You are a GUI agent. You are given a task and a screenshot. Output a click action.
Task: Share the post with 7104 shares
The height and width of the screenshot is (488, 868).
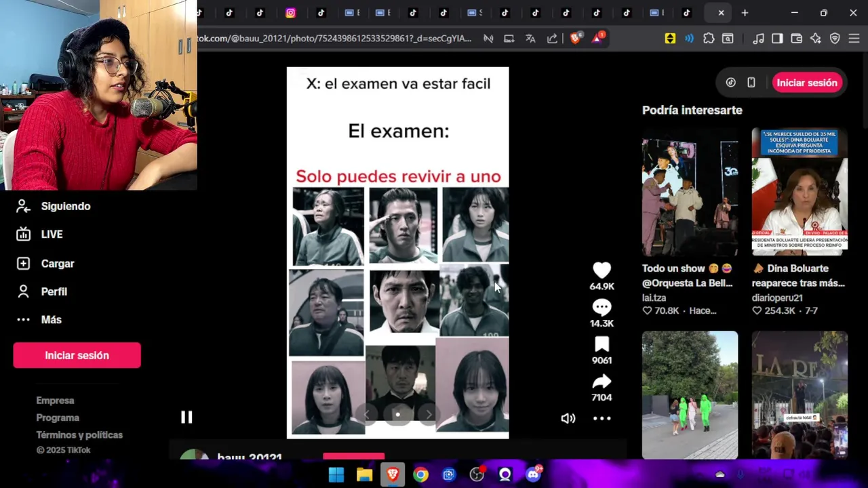point(601,382)
